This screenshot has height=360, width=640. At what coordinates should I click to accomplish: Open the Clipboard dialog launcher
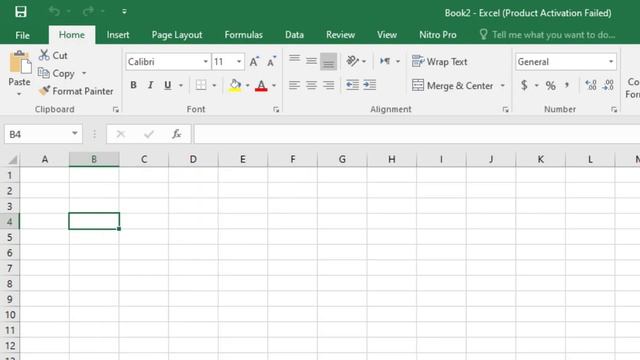coord(116,109)
